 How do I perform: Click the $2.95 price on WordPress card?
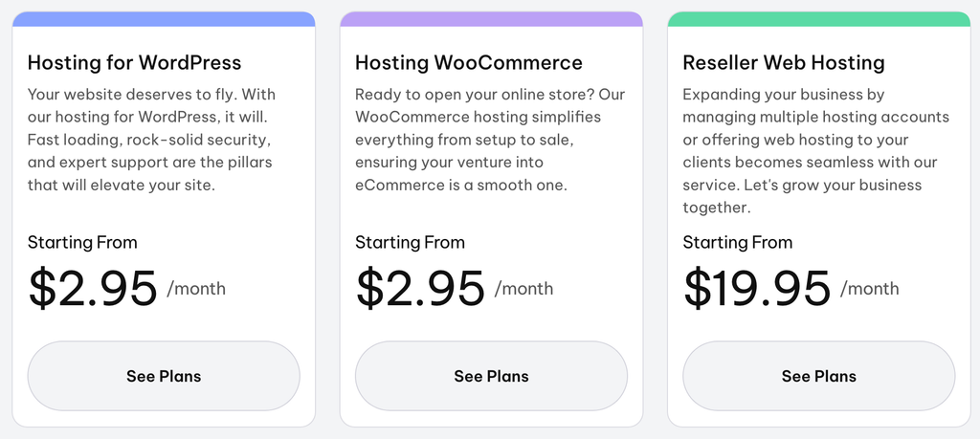click(x=93, y=289)
